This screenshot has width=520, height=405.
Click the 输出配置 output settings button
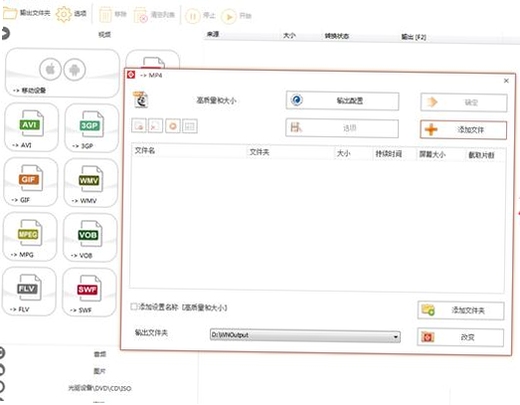342,101
